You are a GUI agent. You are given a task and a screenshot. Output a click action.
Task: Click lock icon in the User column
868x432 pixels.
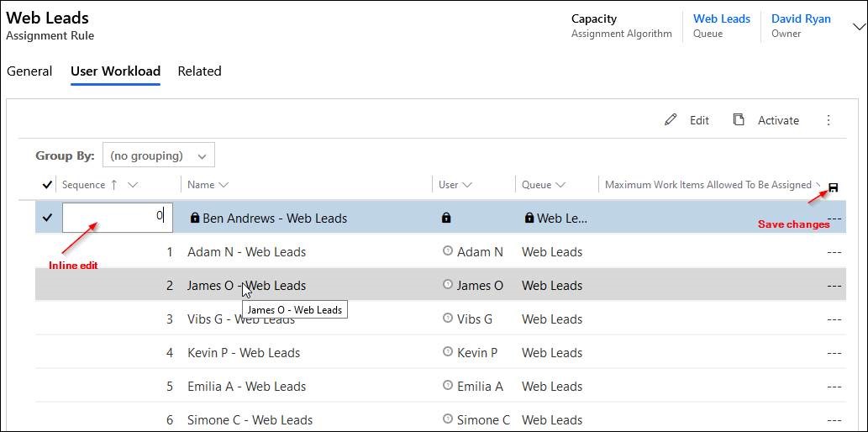tap(446, 219)
